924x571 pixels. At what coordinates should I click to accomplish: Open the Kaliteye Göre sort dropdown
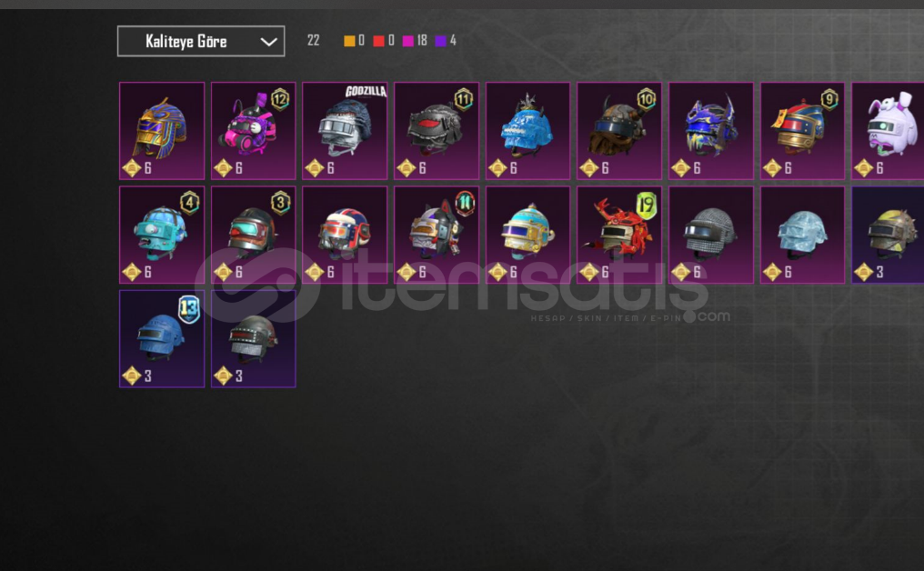201,41
